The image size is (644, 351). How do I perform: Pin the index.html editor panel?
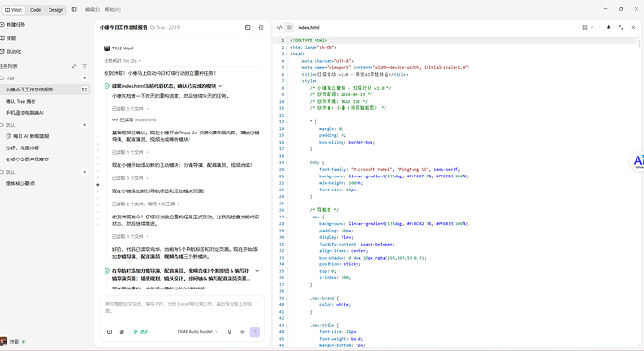coord(609,27)
